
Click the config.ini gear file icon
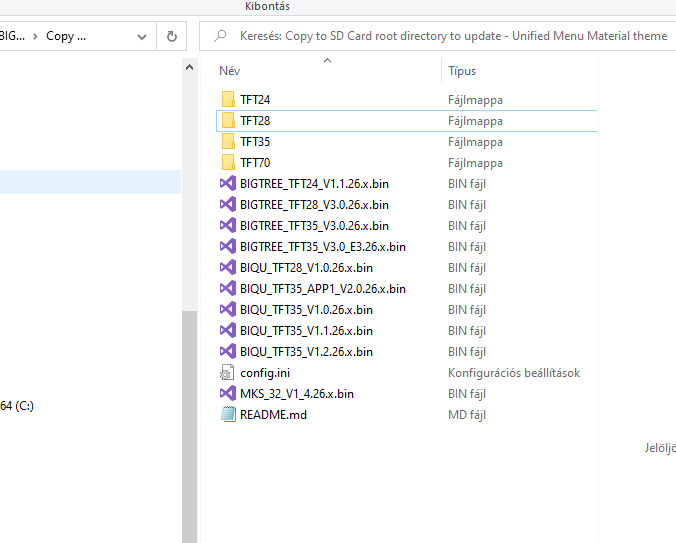tap(227, 373)
